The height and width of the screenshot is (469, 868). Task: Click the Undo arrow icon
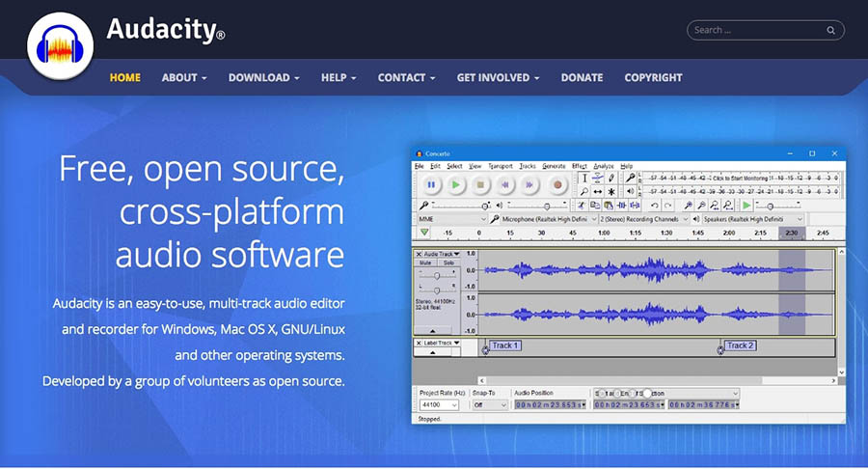coord(655,206)
